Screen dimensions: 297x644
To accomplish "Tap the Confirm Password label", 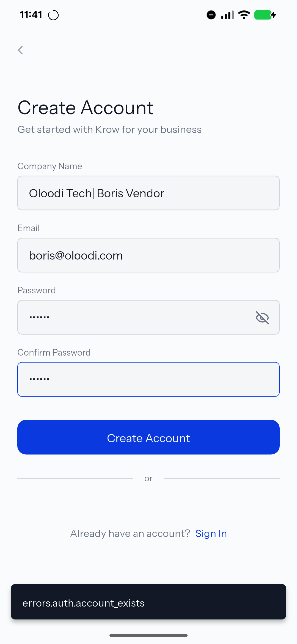I will pos(54,353).
